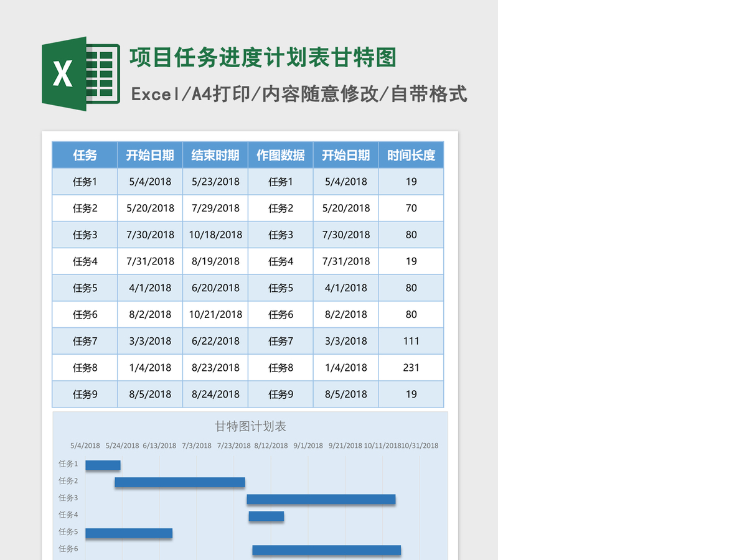The height and width of the screenshot is (560, 747).
Task: Click chart axis label 任务3
Action: tap(68, 498)
